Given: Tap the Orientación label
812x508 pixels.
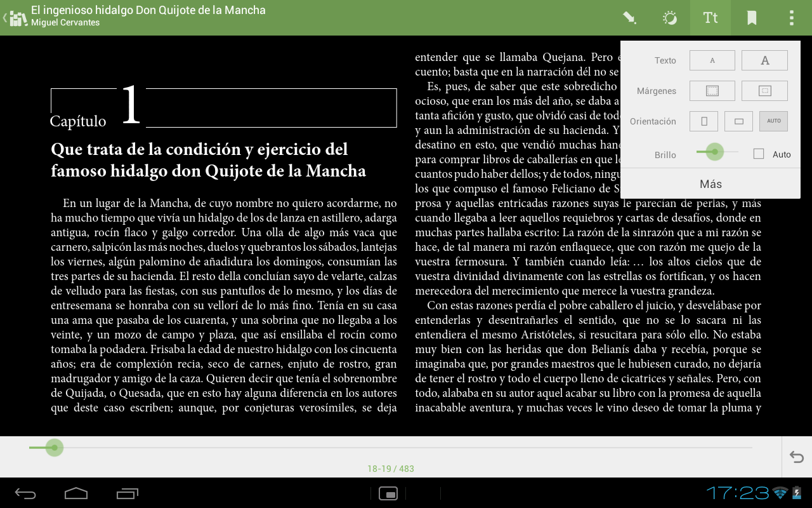Looking at the screenshot, I should (653, 121).
